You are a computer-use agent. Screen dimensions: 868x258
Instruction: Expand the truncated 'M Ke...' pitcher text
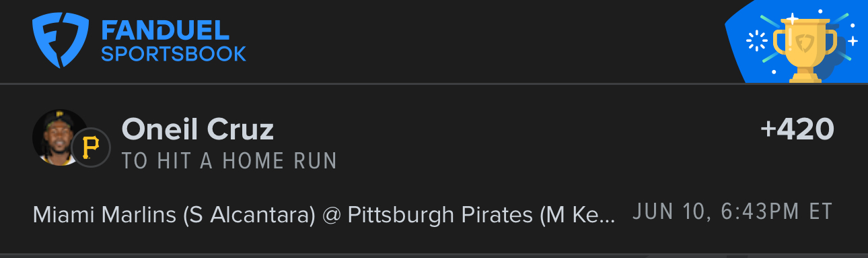tap(577, 214)
